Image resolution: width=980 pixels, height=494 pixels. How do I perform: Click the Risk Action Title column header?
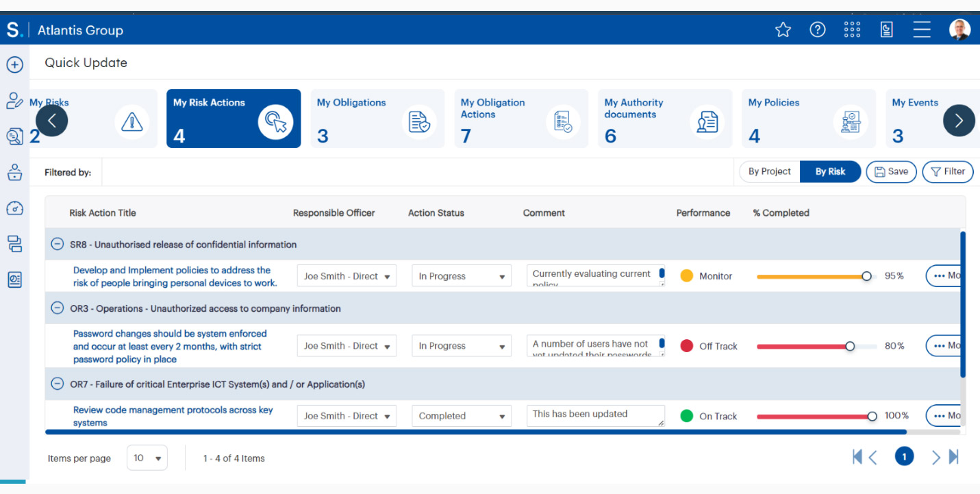[103, 213]
